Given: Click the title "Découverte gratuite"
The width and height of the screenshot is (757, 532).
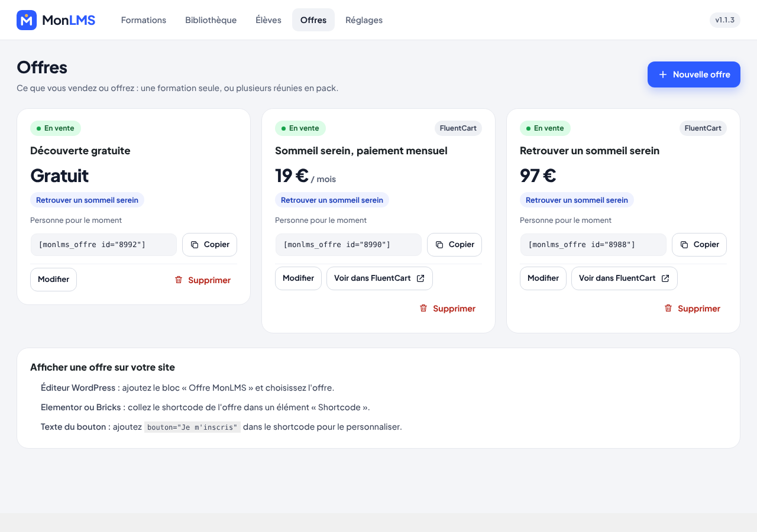Looking at the screenshot, I should point(80,151).
